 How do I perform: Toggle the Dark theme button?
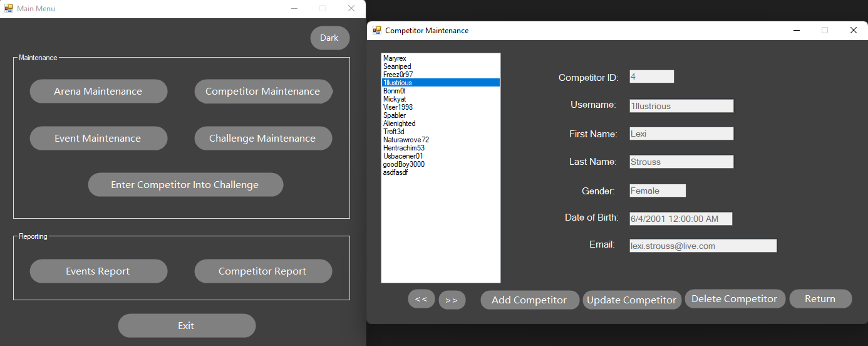[329, 38]
